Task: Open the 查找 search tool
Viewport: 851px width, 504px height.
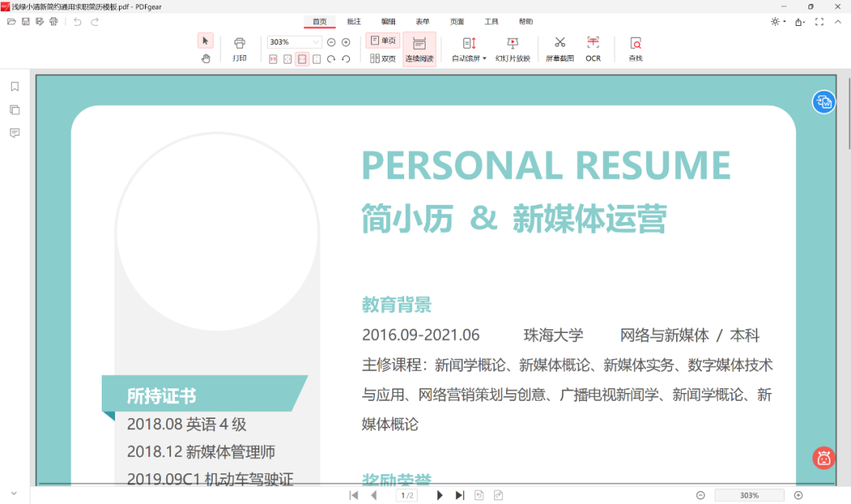Action: click(636, 49)
